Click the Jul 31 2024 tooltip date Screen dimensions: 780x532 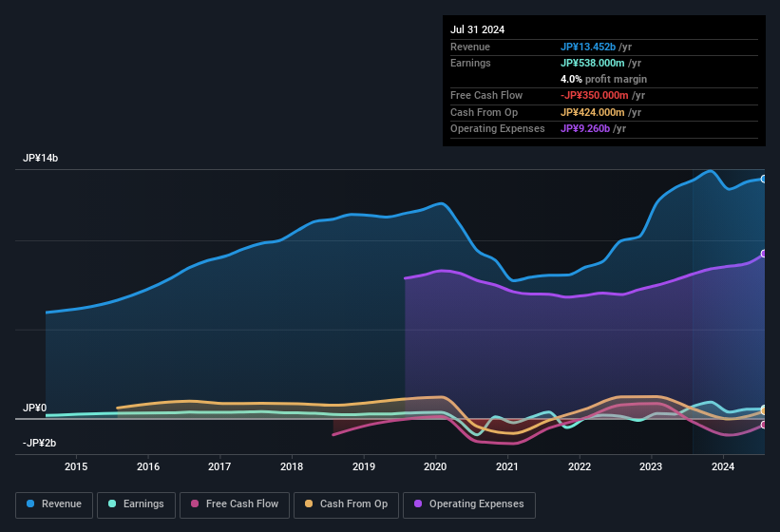[x=477, y=29]
